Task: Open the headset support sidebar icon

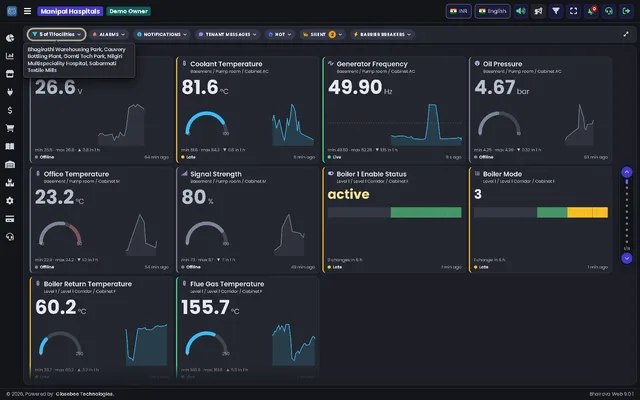Action: (x=10, y=237)
